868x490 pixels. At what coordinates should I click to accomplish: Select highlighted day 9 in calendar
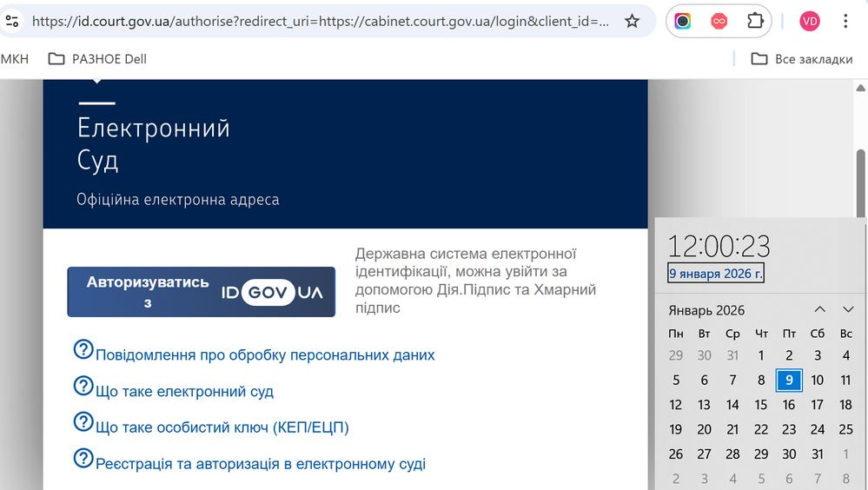(x=789, y=380)
